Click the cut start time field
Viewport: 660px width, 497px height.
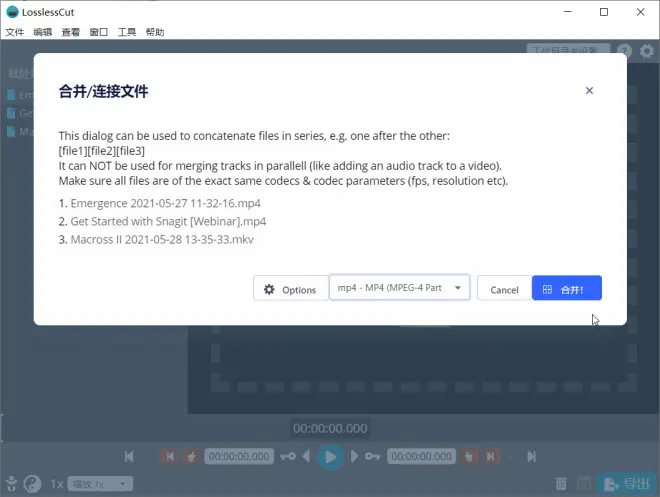point(239,457)
